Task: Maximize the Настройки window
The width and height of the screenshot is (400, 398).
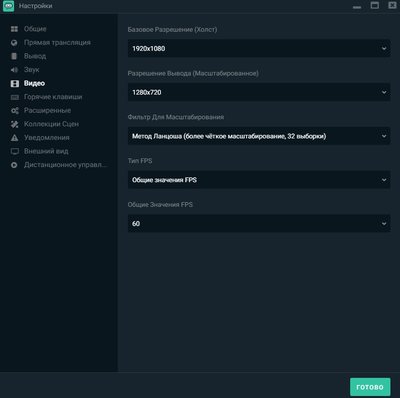Action: pyautogui.click(x=375, y=5)
